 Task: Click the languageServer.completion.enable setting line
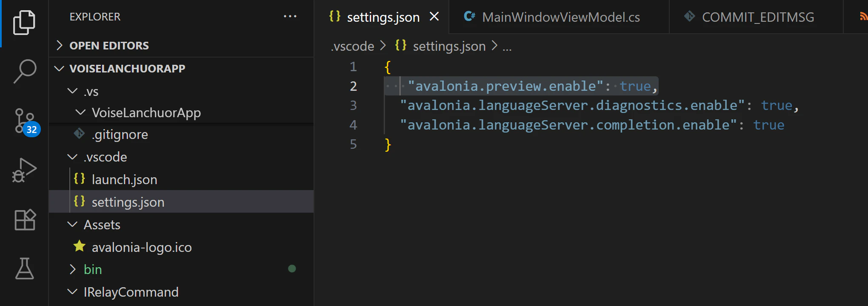click(x=592, y=125)
